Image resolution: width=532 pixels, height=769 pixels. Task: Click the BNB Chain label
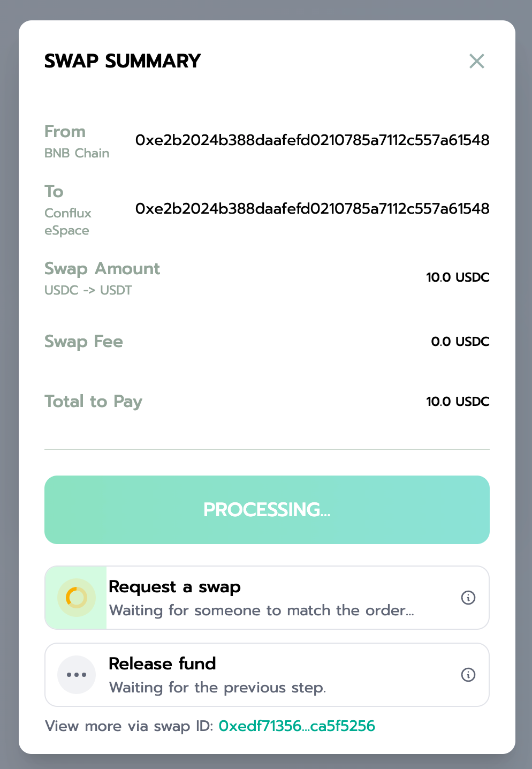click(x=77, y=153)
